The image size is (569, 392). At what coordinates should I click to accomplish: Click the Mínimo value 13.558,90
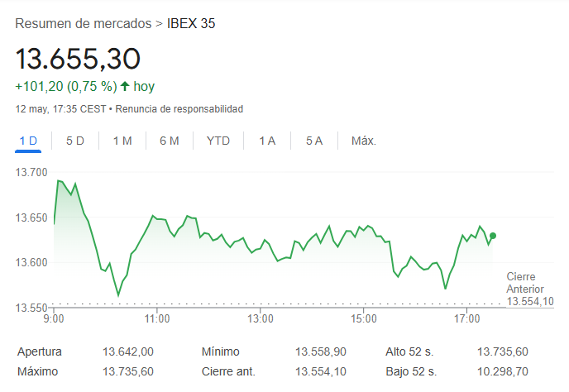click(x=321, y=351)
